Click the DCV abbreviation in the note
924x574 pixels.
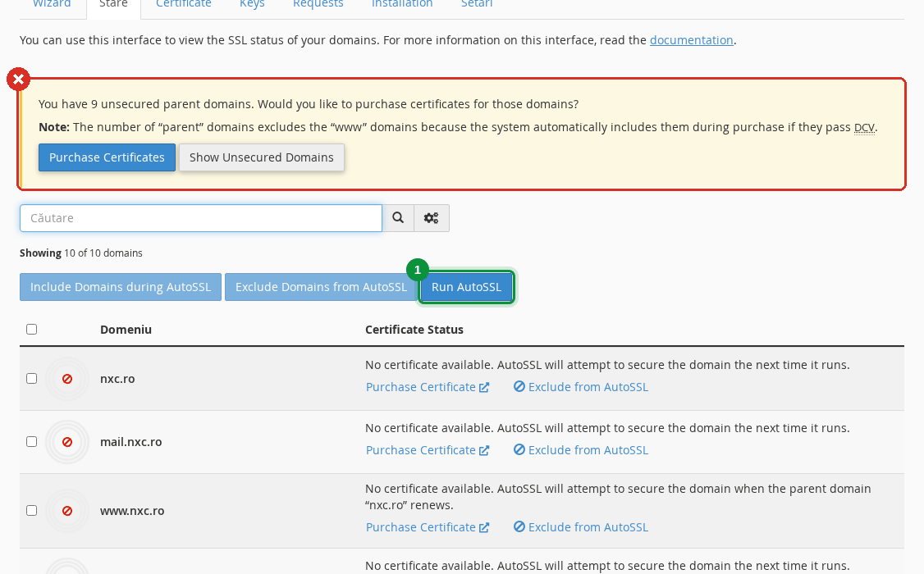pos(864,127)
